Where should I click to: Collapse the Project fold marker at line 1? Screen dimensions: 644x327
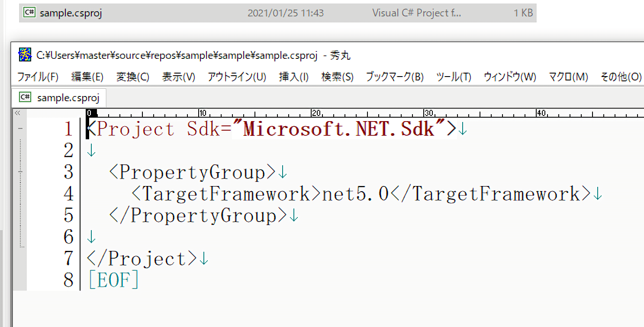pyautogui.click(x=20, y=129)
